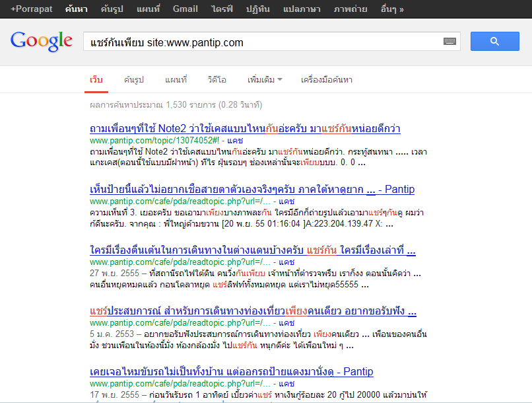Open ไดรฟ์ from the top bar
Screen dimensions: 532x403
[x=222, y=9]
